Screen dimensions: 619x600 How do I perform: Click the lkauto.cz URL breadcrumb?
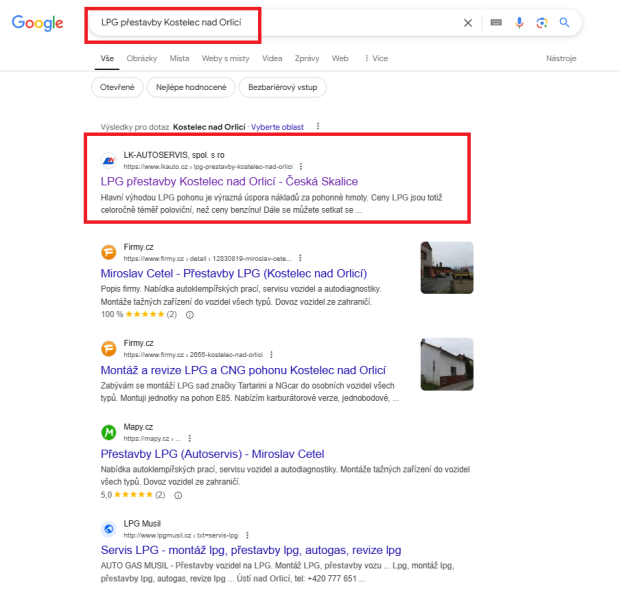[208, 167]
